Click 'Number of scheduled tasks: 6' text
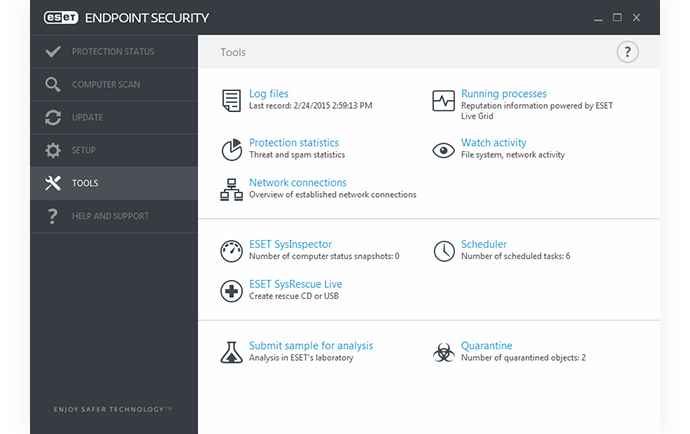This screenshot has width=690, height=434. click(516, 256)
